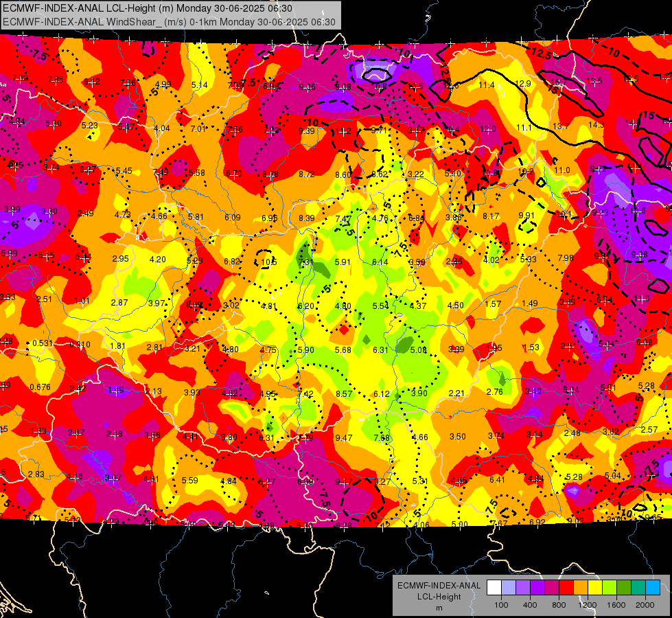Click the legend value '100'
This screenshot has height=618, width=672.
coord(502,605)
